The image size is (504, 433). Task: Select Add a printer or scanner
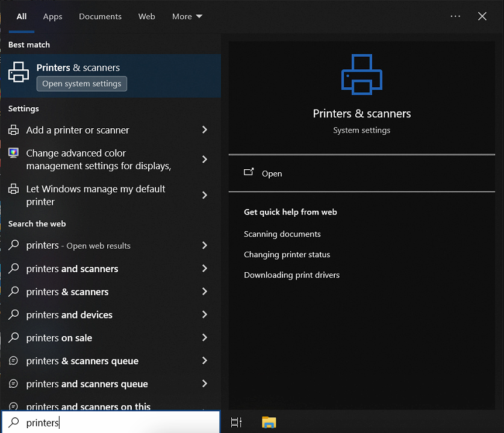[x=78, y=130]
